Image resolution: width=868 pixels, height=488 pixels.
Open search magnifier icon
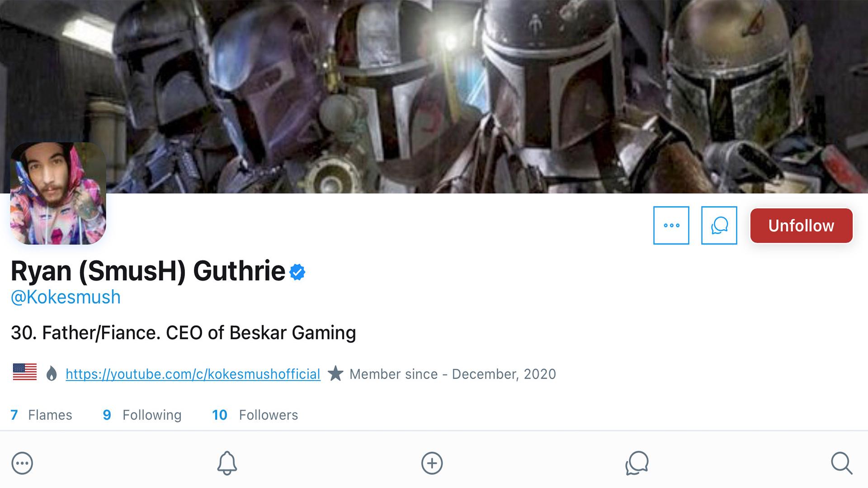click(x=842, y=463)
